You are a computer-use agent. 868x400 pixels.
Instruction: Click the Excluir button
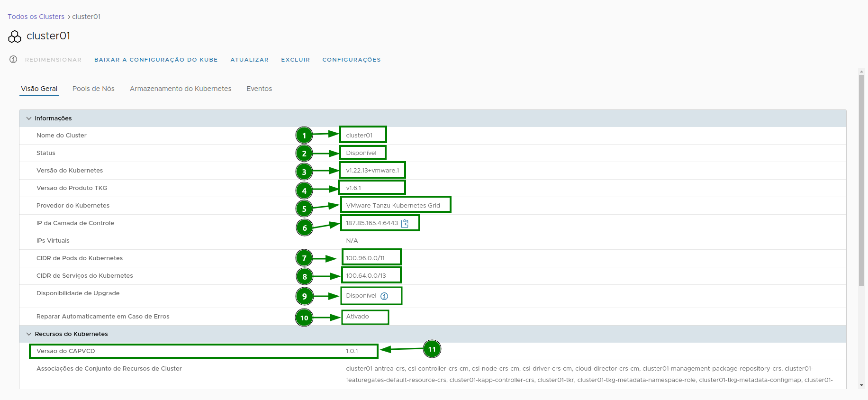[x=296, y=60]
